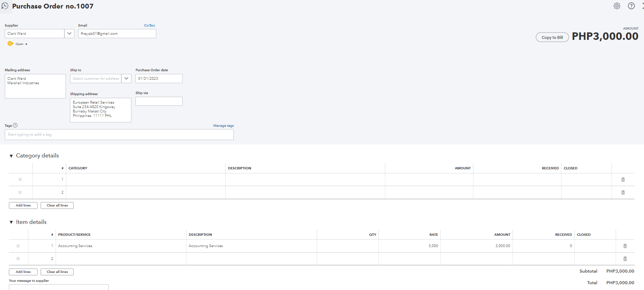Collapse the Item details section
Image resolution: width=644 pixels, height=290 pixels.
pyautogui.click(x=11, y=222)
